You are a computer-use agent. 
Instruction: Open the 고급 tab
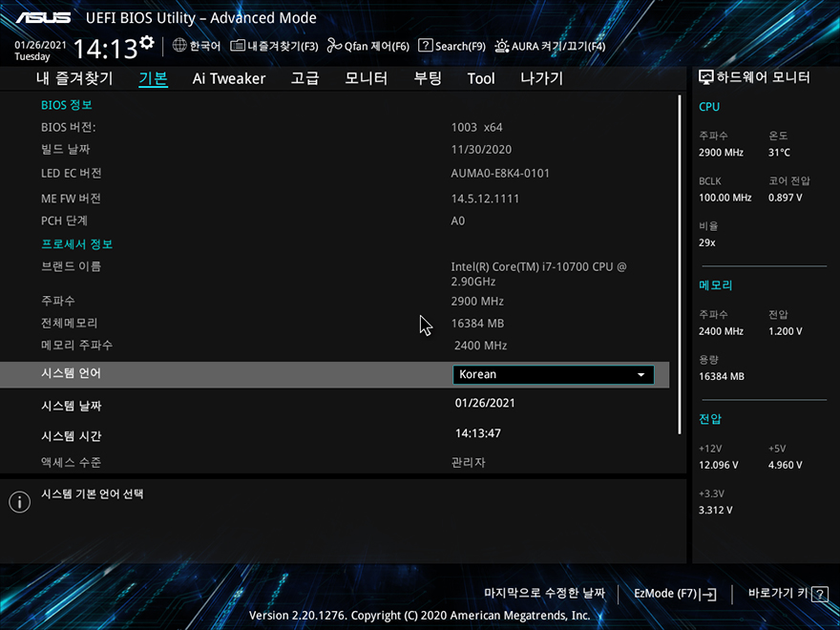click(304, 78)
